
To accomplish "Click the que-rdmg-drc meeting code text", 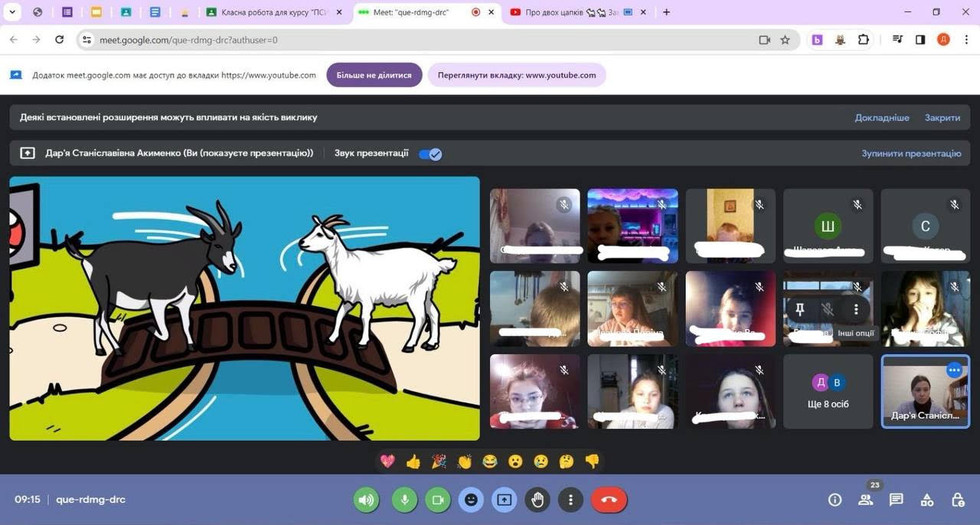I will tap(91, 499).
